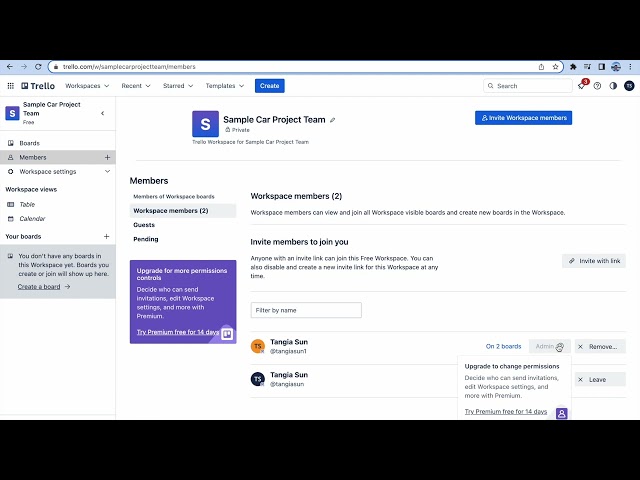Go back in browser history
640x480 pixels.
[10, 67]
